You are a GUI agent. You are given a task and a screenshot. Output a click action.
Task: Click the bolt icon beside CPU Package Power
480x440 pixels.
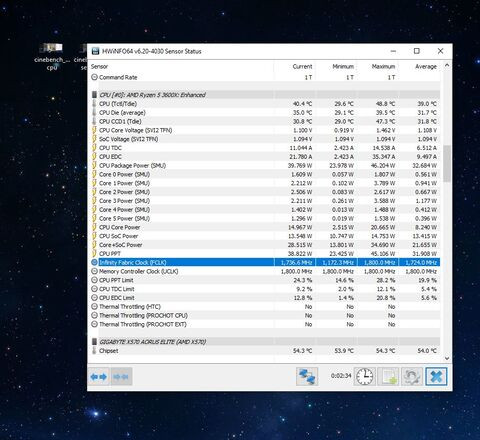94,165
